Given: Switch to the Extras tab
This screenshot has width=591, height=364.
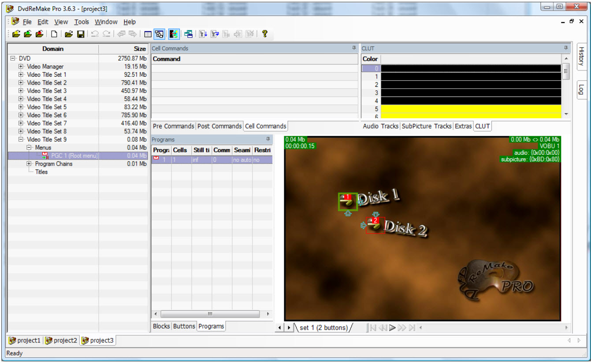Looking at the screenshot, I should pyautogui.click(x=463, y=126).
